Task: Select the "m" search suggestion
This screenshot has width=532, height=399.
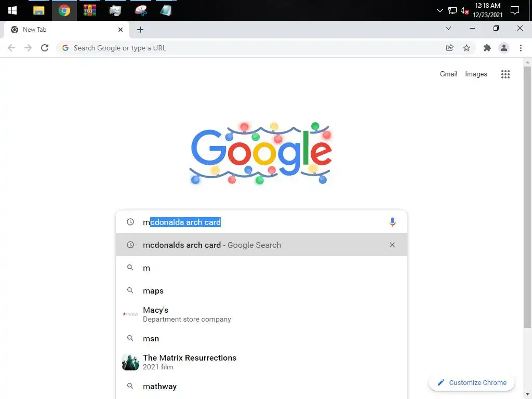Action: coord(261,268)
